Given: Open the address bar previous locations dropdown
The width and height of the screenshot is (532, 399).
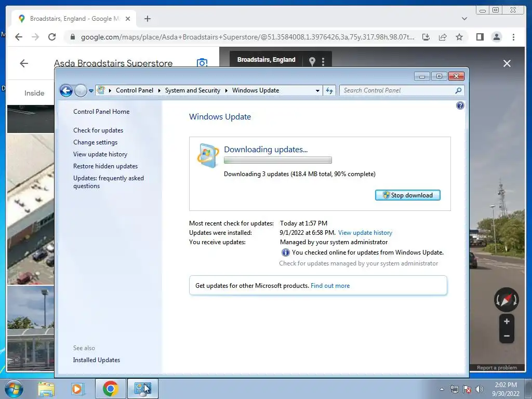Looking at the screenshot, I should [317, 90].
